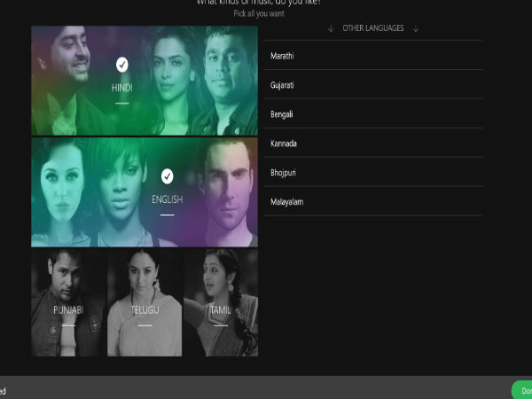Select the Punjabi music tile

tap(68, 302)
